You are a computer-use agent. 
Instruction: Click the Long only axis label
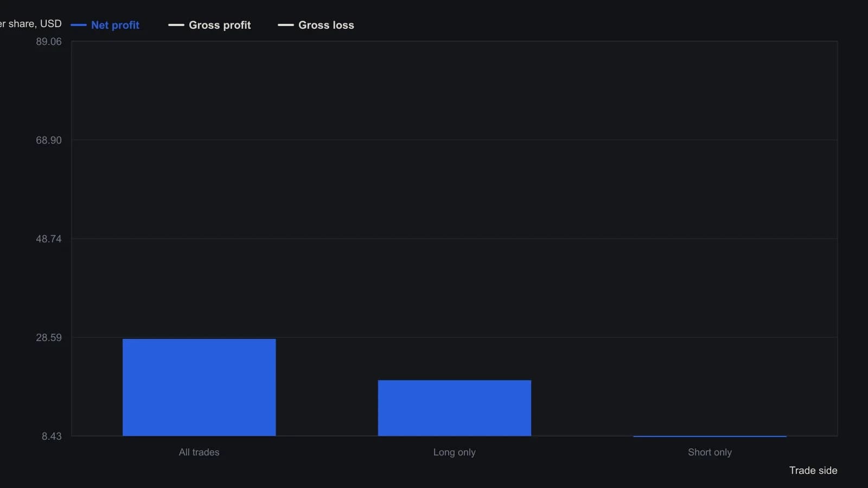coord(455,452)
